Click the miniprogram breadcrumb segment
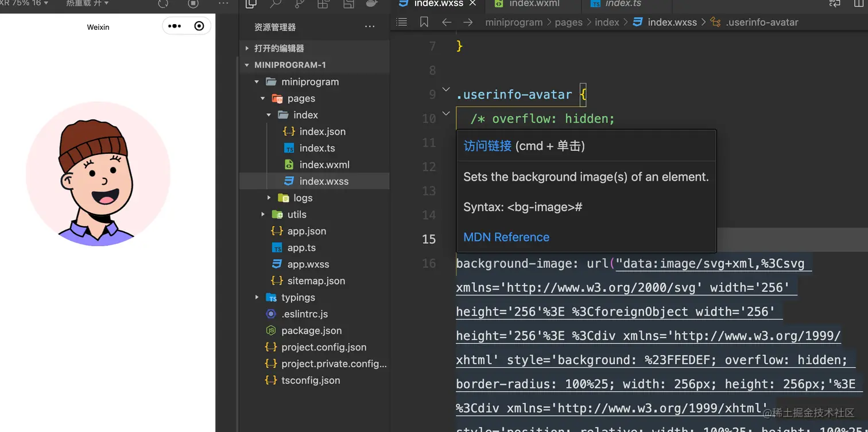 click(514, 22)
